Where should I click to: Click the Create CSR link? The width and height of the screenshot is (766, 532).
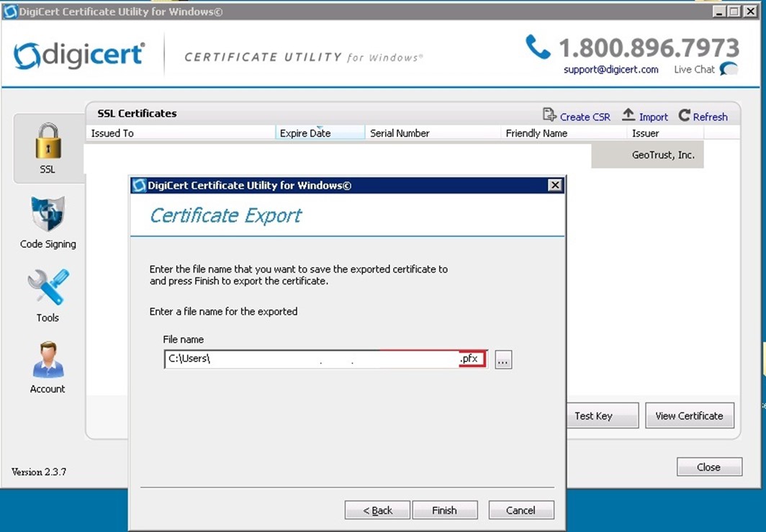[585, 117]
